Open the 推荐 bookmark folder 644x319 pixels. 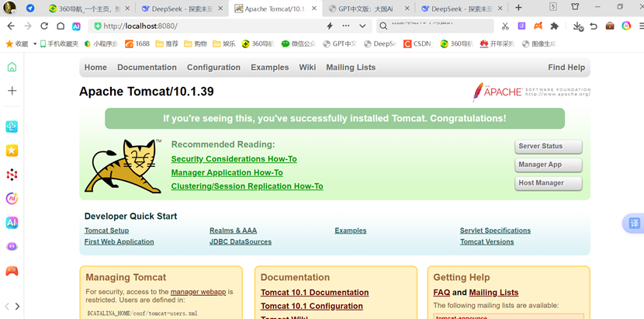click(167, 43)
